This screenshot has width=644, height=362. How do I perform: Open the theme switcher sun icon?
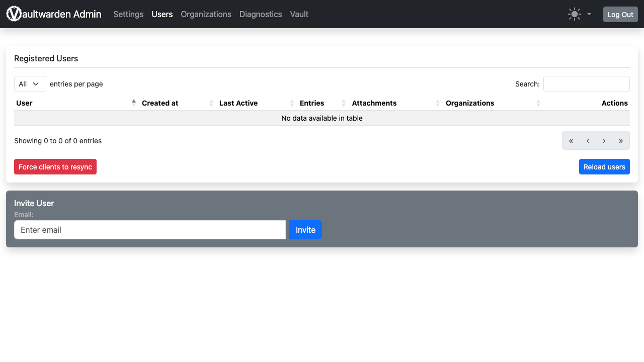coord(574,14)
